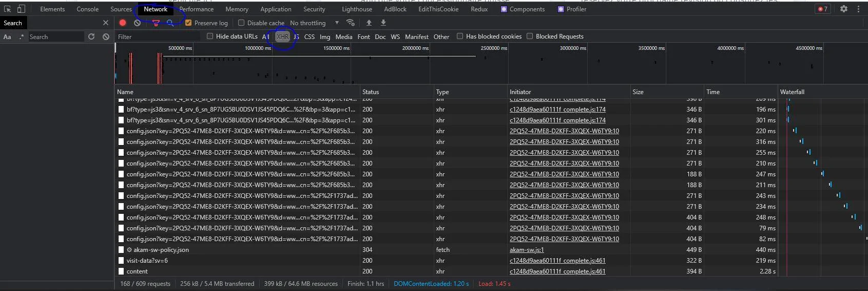Stop recording network log with red button
Screen dimensions: 868x291
pyautogui.click(x=123, y=23)
